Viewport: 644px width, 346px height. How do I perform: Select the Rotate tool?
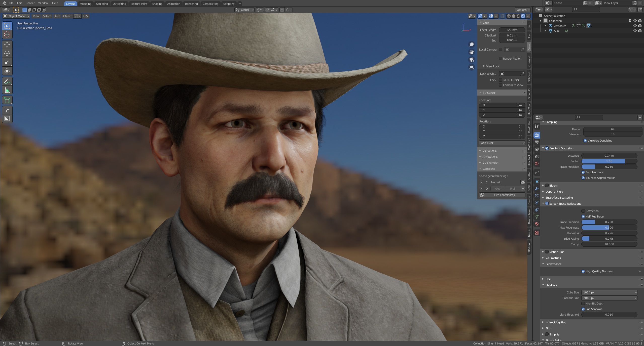click(7, 53)
